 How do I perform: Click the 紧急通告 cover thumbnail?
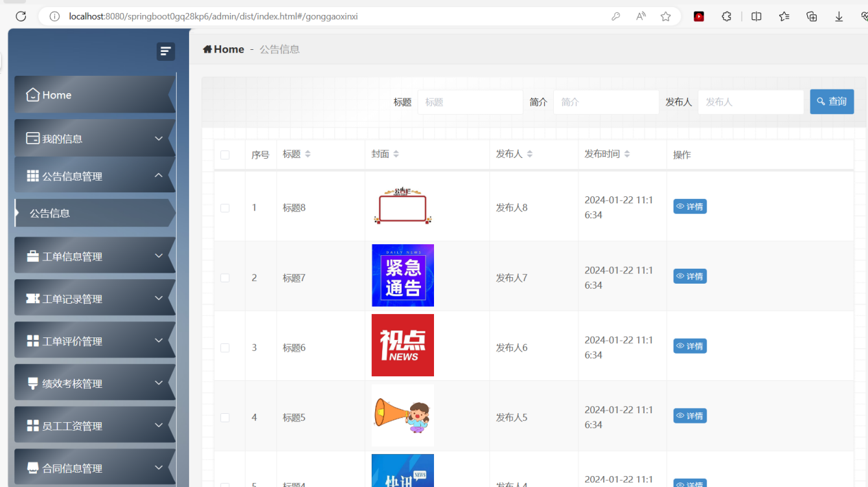point(403,275)
